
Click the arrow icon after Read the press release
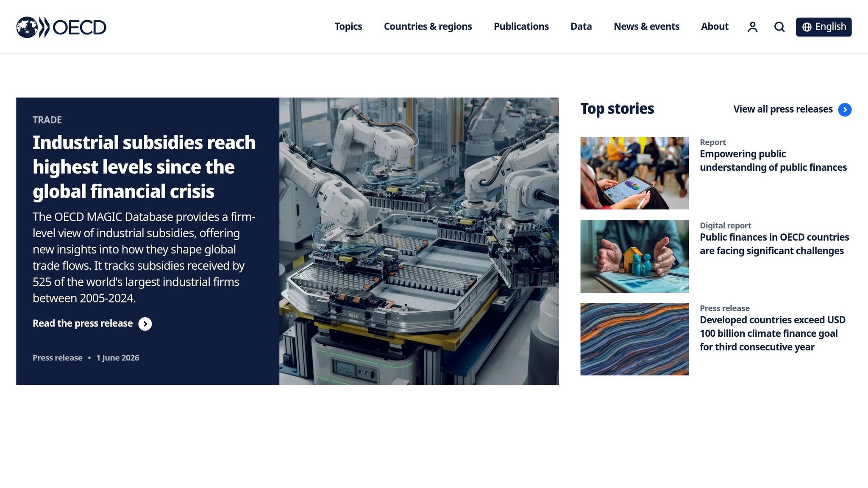(x=145, y=324)
